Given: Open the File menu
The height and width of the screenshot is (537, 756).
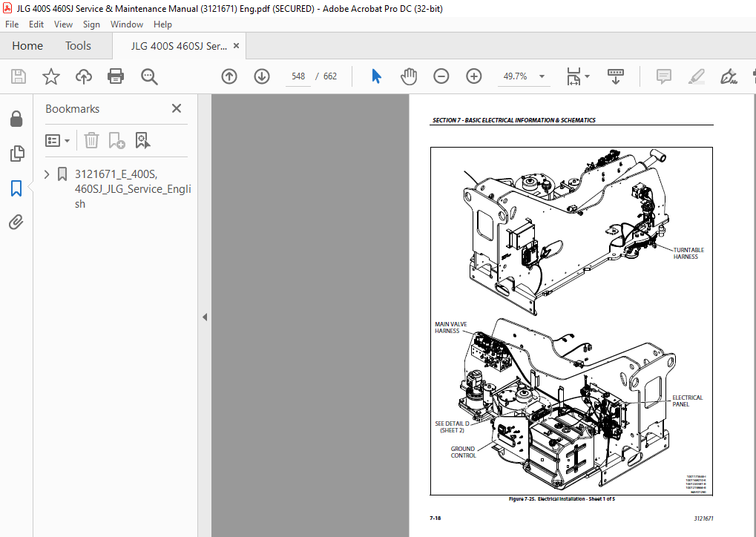Looking at the screenshot, I should [12, 24].
